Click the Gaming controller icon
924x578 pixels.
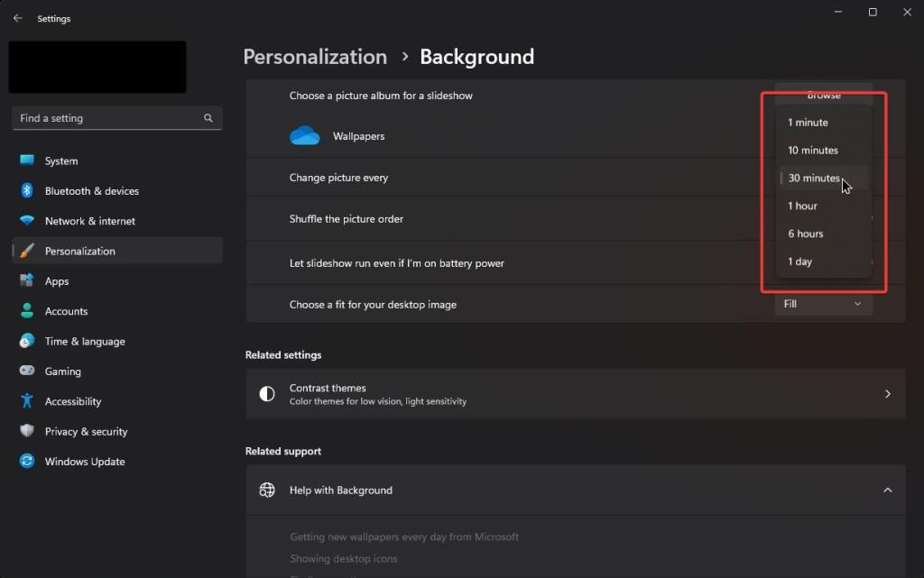tap(27, 371)
